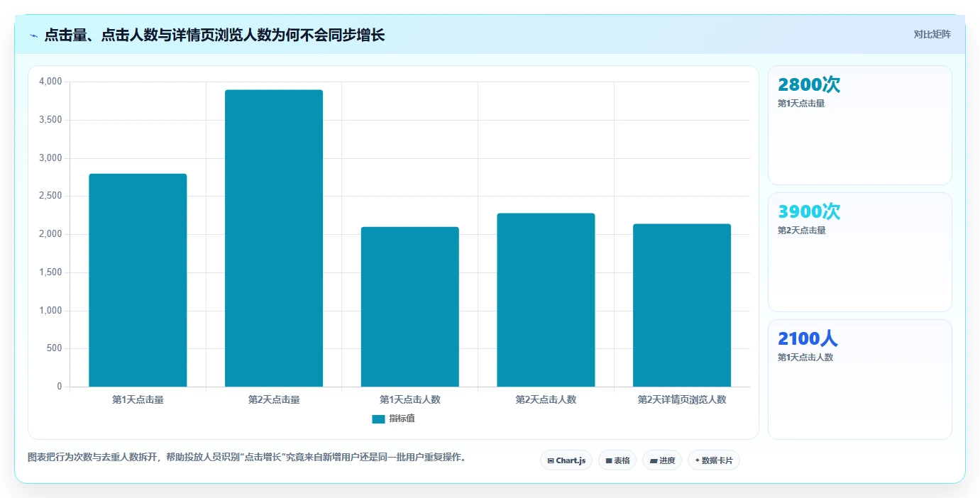This screenshot has height=498, width=980.
Task: Select the 数据卡片 tag chip
Action: click(x=714, y=460)
